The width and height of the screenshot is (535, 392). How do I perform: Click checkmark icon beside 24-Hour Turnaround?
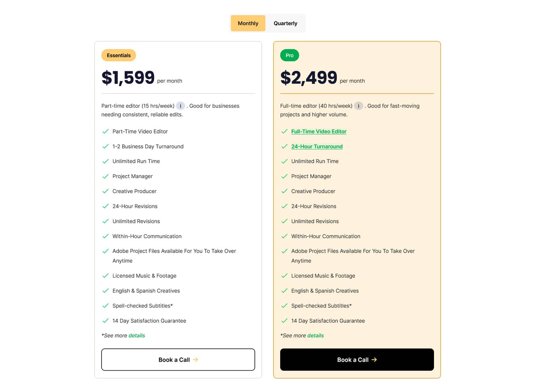(284, 147)
